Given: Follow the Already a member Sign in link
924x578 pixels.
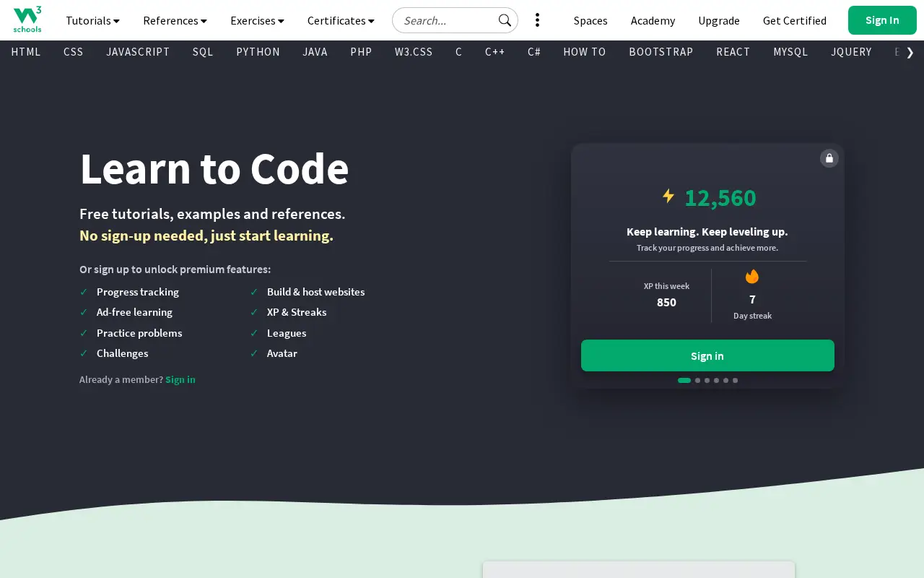Looking at the screenshot, I should point(180,379).
